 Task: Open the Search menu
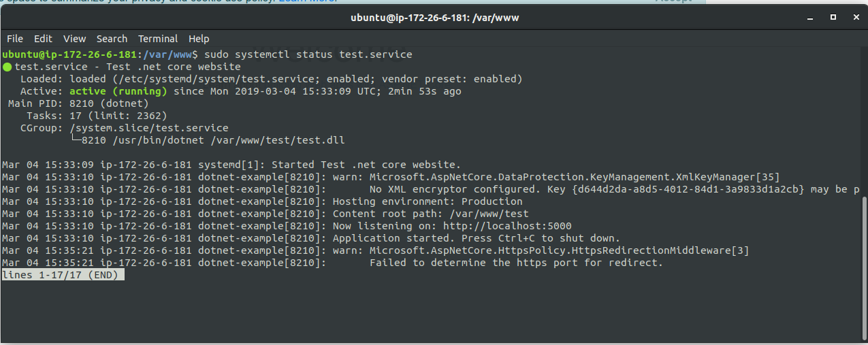pyautogui.click(x=112, y=39)
